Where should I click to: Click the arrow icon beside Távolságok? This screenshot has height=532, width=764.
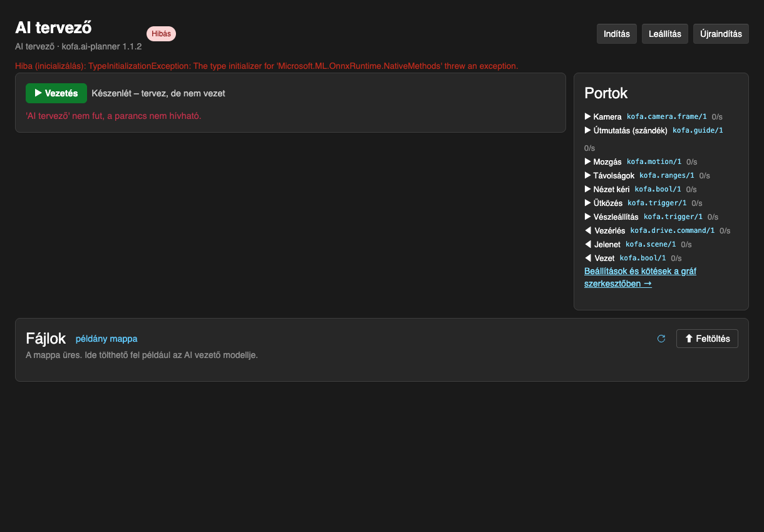[x=587, y=175]
